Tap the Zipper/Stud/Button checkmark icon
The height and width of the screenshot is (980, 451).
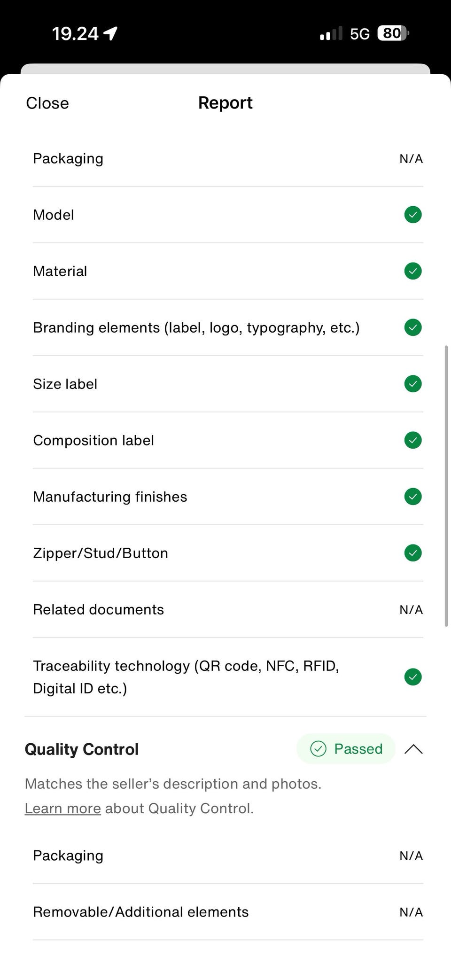pyautogui.click(x=413, y=553)
